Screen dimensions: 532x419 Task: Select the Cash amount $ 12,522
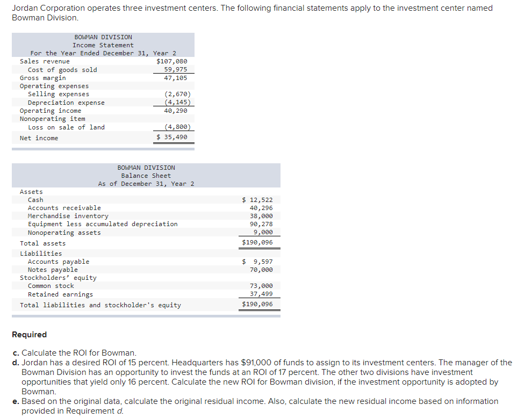(257, 200)
